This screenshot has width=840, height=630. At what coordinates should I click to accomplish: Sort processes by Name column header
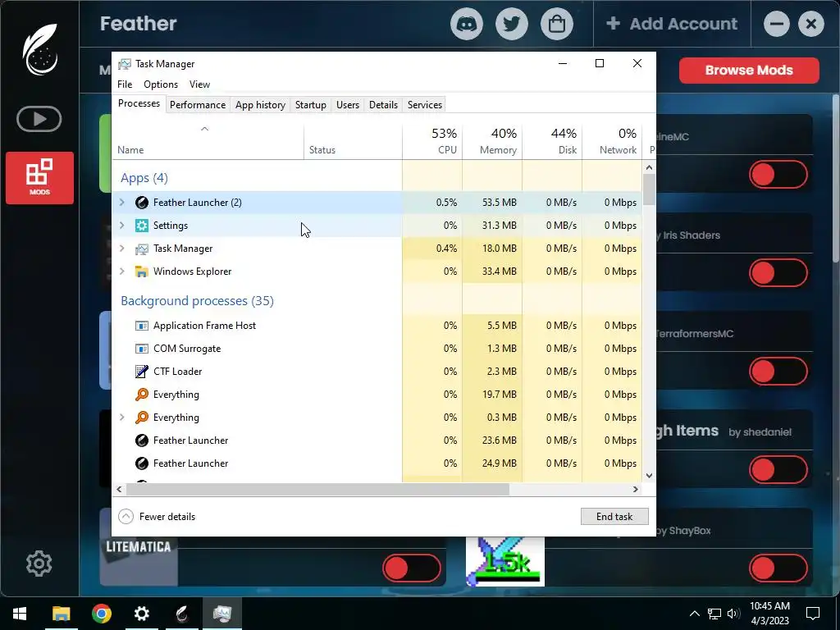tap(208, 142)
